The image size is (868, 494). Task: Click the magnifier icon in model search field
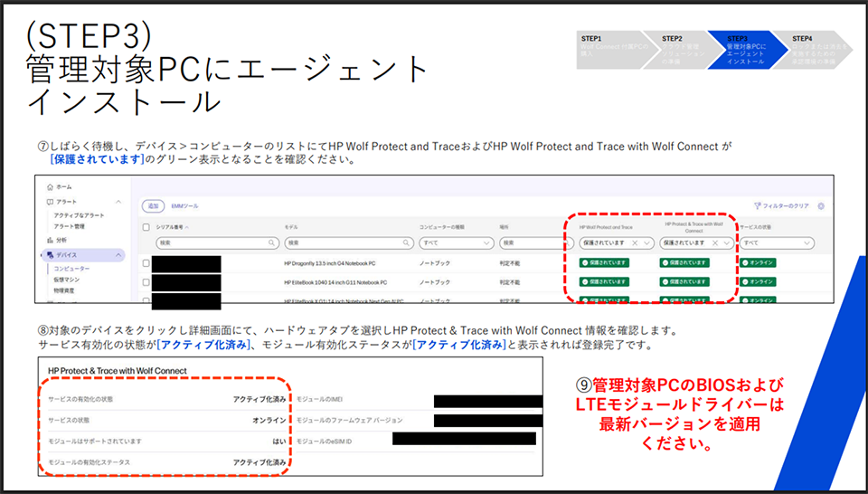pyautogui.click(x=406, y=242)
